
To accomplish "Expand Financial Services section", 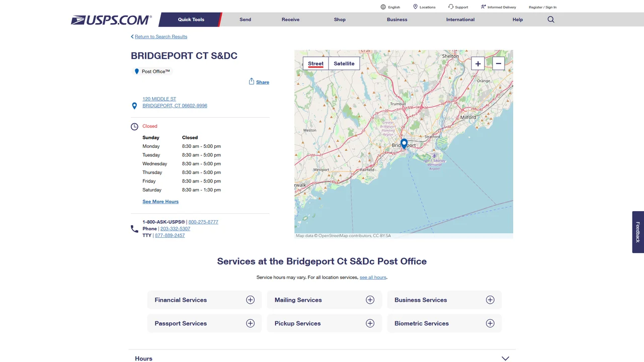I will tap(204, 300).
